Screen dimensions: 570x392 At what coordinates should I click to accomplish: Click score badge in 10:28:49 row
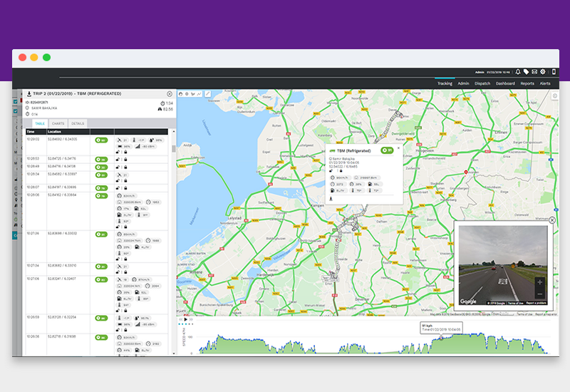click(101, 167)
